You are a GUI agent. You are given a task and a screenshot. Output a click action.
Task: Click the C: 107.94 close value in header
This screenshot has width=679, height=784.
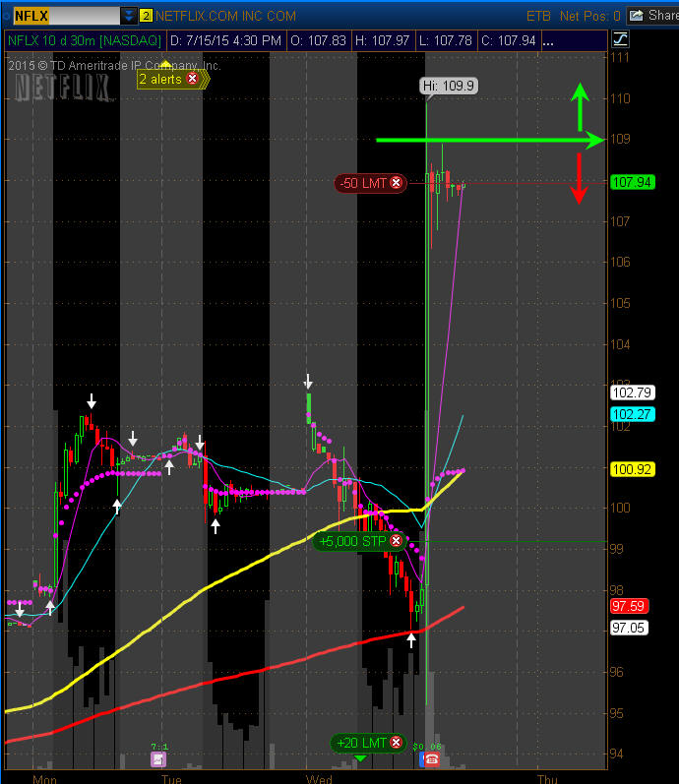click(x=509, y=40)
